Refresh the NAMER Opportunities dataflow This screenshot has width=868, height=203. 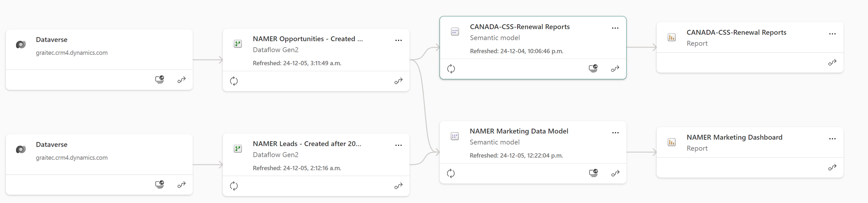coord(234,81)
